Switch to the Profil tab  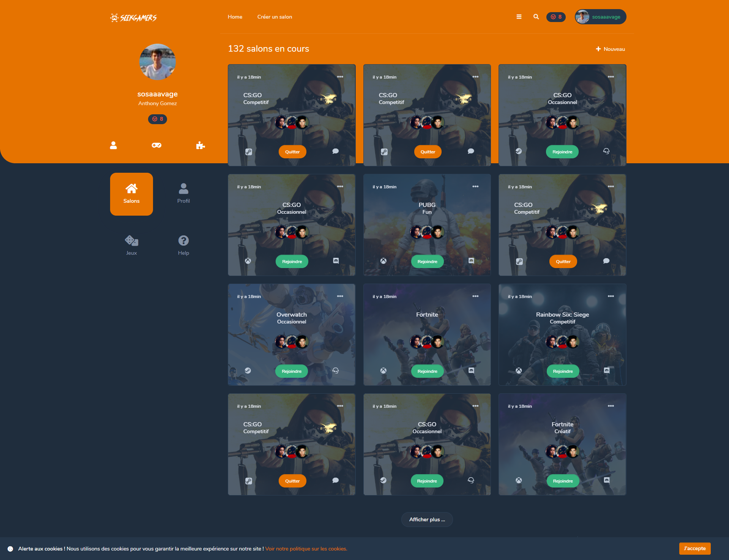tap(183, 194)
